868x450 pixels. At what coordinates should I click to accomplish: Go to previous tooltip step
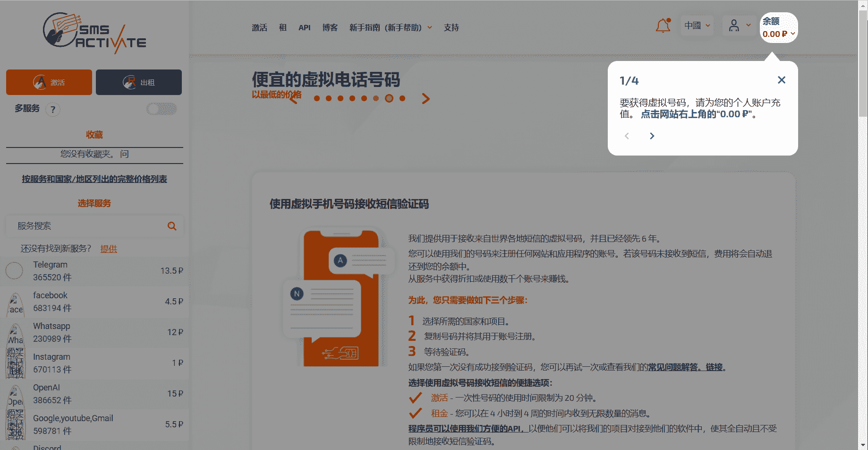coord(627,136)
